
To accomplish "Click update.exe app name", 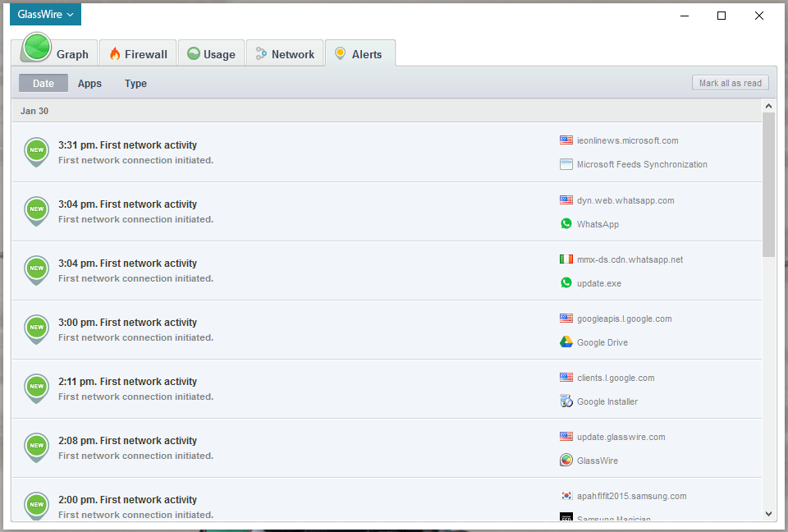I will pos(599,283).
